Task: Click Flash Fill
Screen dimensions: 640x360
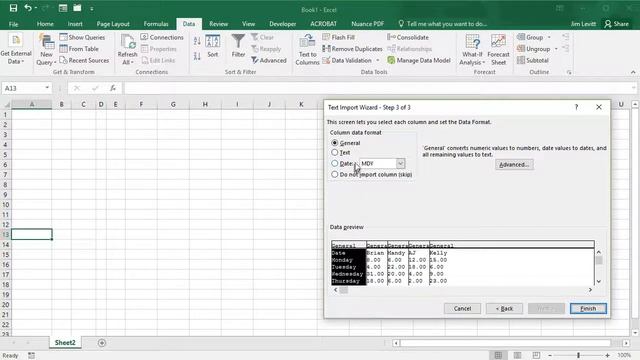Action: pyautogui.click(x=338, y=37)
